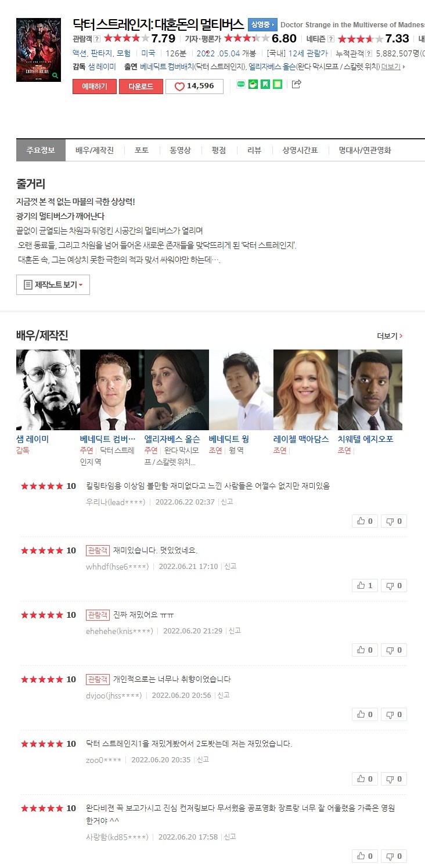Dislike the dvjoo review
Viewport: 425px width, 868px height.
coord(394,714)
